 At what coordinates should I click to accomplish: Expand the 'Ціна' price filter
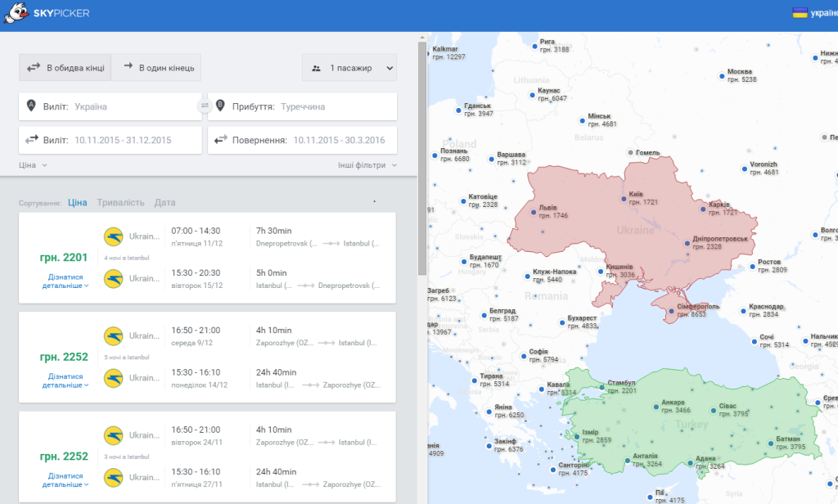[33, 165]
